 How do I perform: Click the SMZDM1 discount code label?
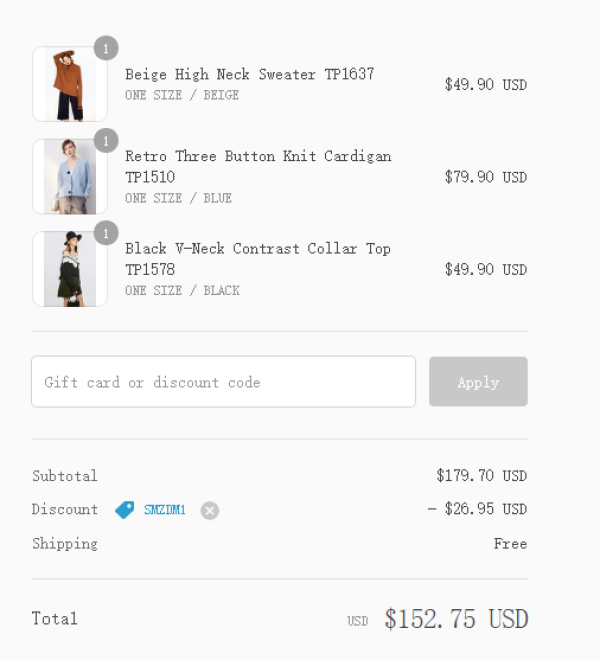pos(165,510)
